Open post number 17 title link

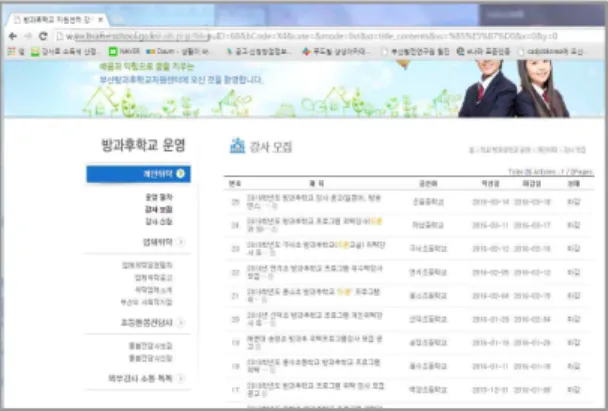tap(315, 390)
